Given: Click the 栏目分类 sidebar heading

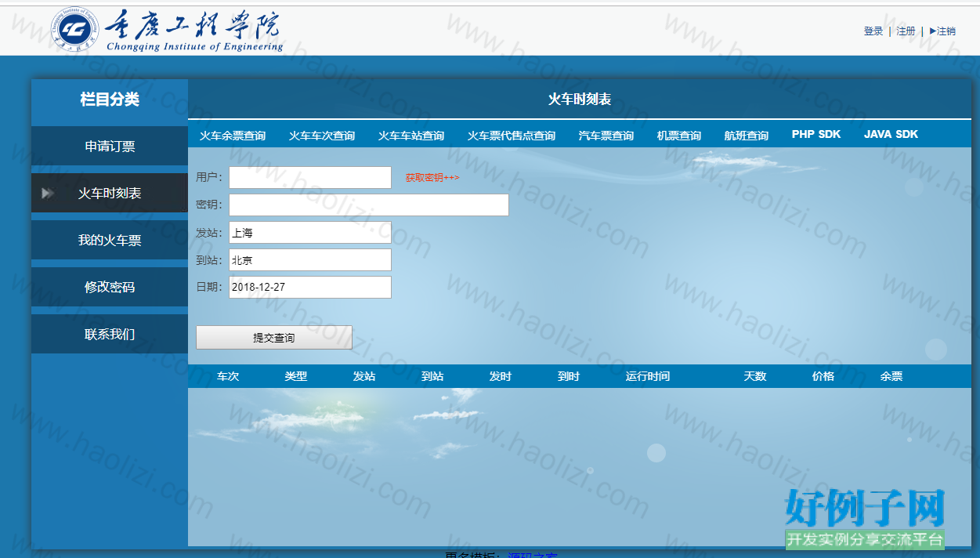Looking at the screenshot, I should [x=110, y=100].
